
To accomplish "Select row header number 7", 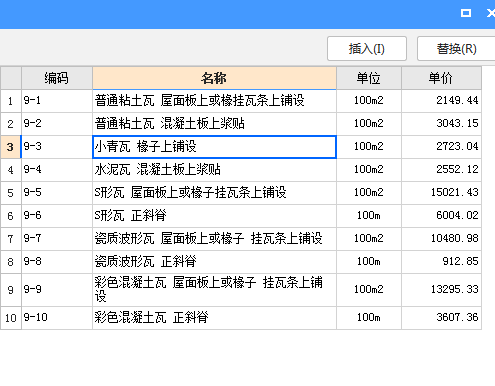I will pos(11,239).
